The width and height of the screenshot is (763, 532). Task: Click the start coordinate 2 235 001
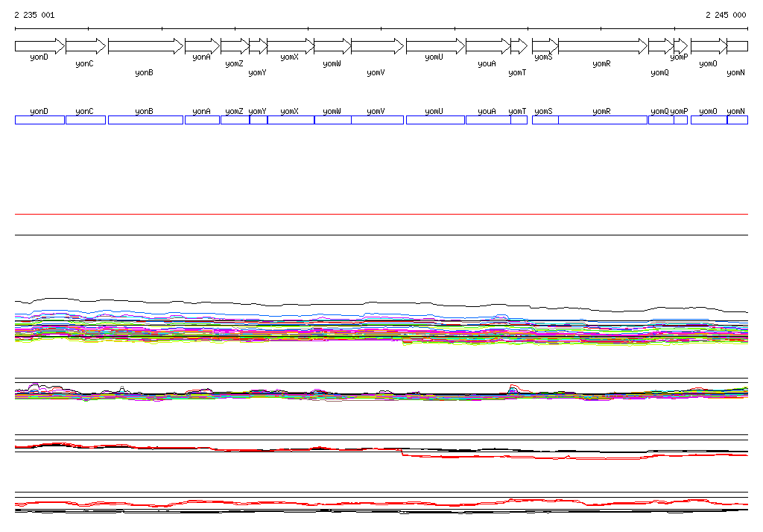click(x=34, y=15)
